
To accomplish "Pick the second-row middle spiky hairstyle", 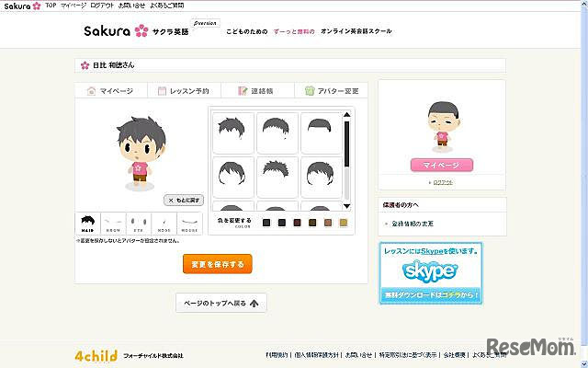I will [277, 178].
